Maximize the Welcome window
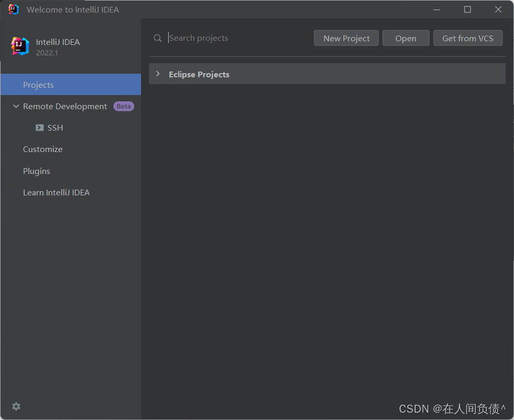The height and width of the screenshot is (420, 514). point(468,9)
